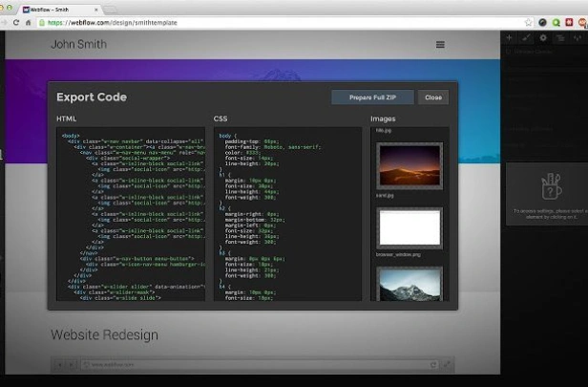Open the Add elements panel plus icon
Image resolution: width=588 pixels, height=387 pixels.
509,37
